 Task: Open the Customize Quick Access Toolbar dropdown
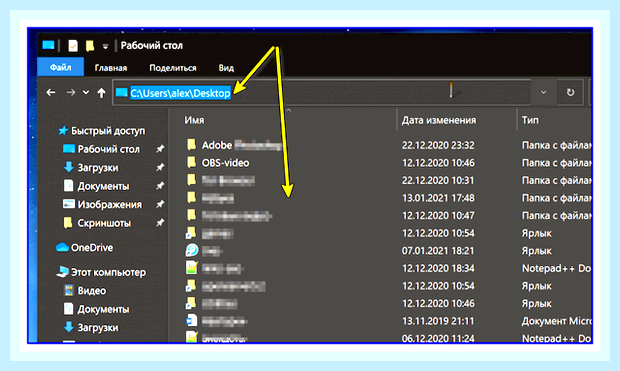coord(105,47)
